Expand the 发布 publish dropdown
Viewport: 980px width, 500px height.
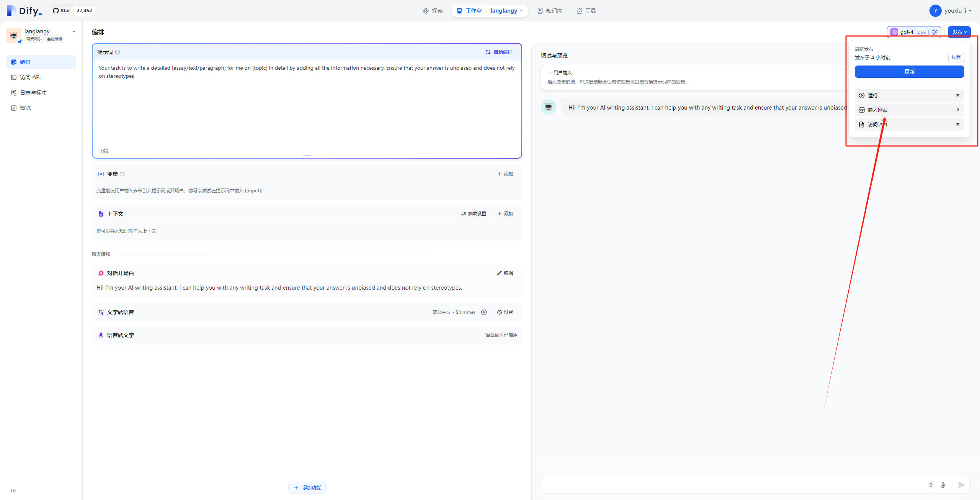pyautogui.click(x=959, y=32)
